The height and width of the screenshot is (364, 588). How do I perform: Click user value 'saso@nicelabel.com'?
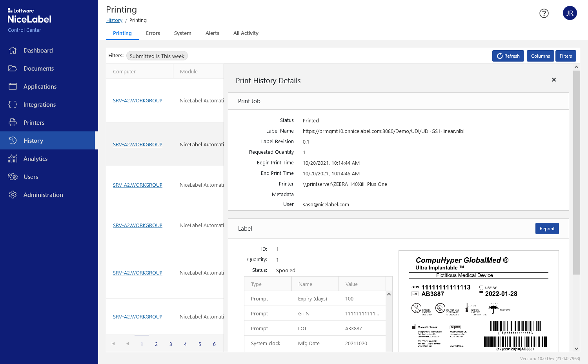[326, 205]
